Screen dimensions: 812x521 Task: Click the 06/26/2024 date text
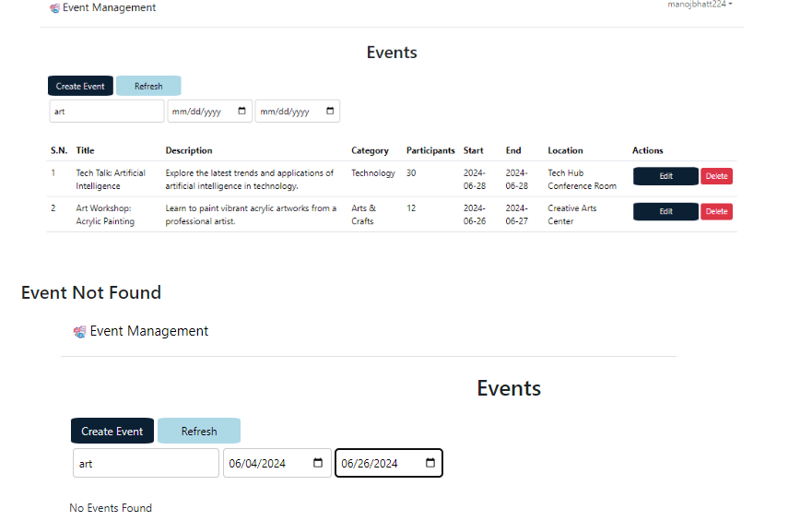(370, 464)
